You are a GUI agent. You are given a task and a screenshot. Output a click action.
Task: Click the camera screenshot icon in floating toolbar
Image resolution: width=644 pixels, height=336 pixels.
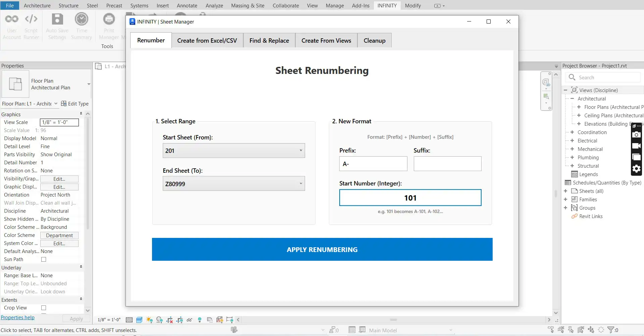pos(636,135)
